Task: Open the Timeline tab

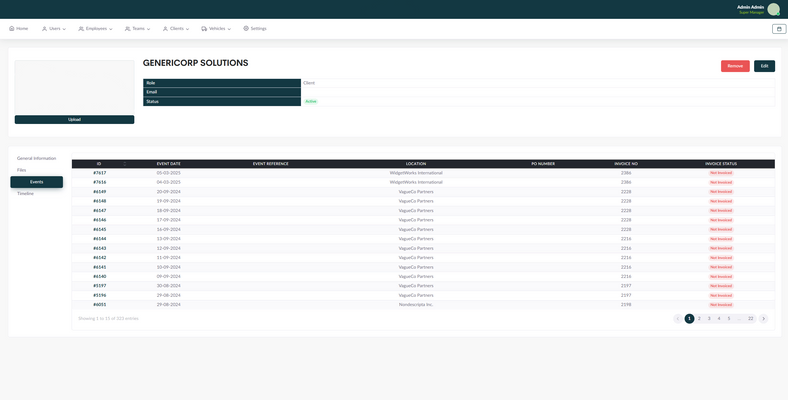Action: (25, 193)
